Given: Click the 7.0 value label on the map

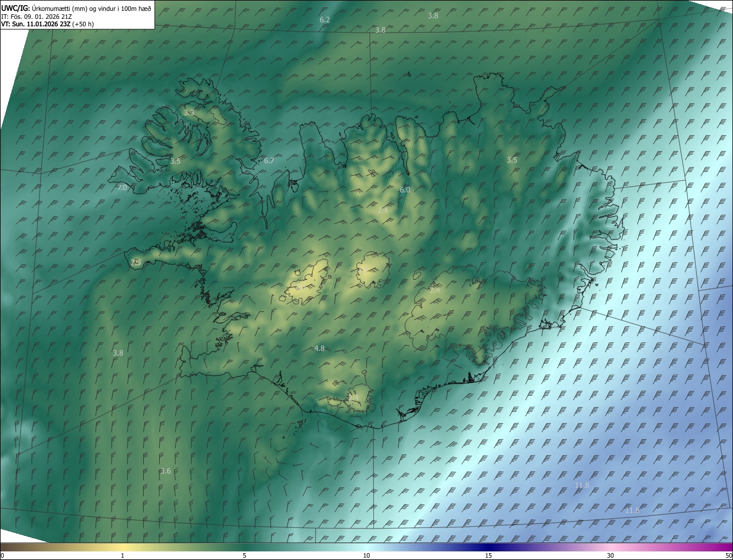Looking at the screenshot, I should (122, 188).
